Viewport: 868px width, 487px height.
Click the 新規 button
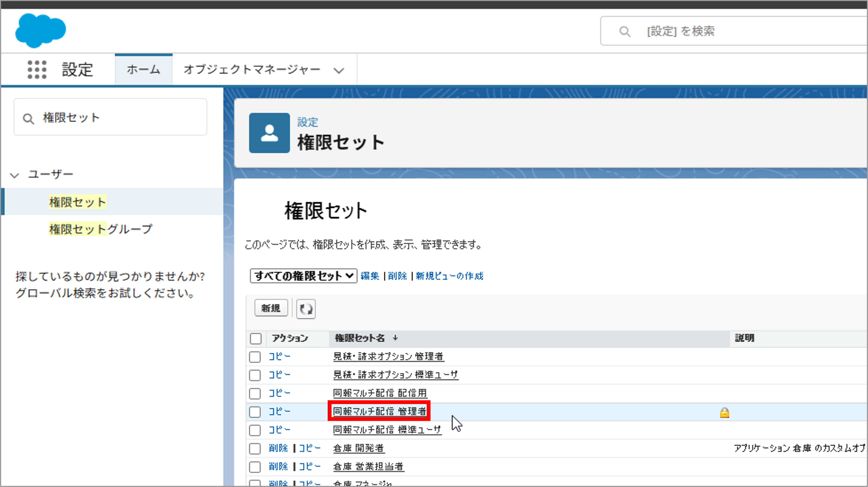[271, 308]
